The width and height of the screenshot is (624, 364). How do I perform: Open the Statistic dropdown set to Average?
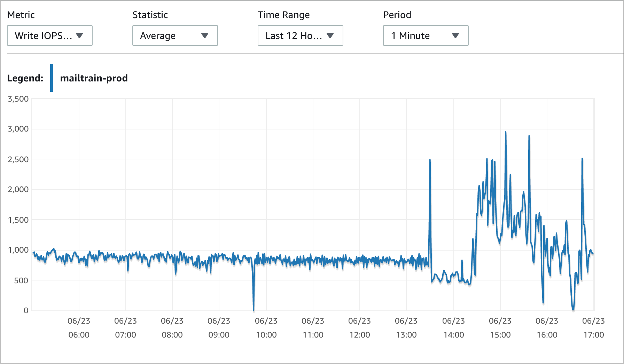[175, 35]
